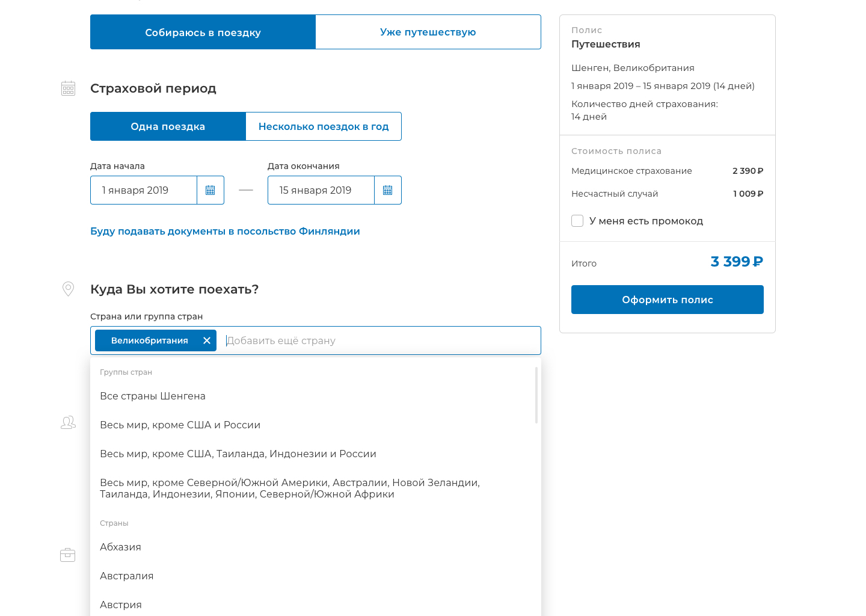Open the start date calendar picker icon
The image size is (866, 616).
click(210, 190)
